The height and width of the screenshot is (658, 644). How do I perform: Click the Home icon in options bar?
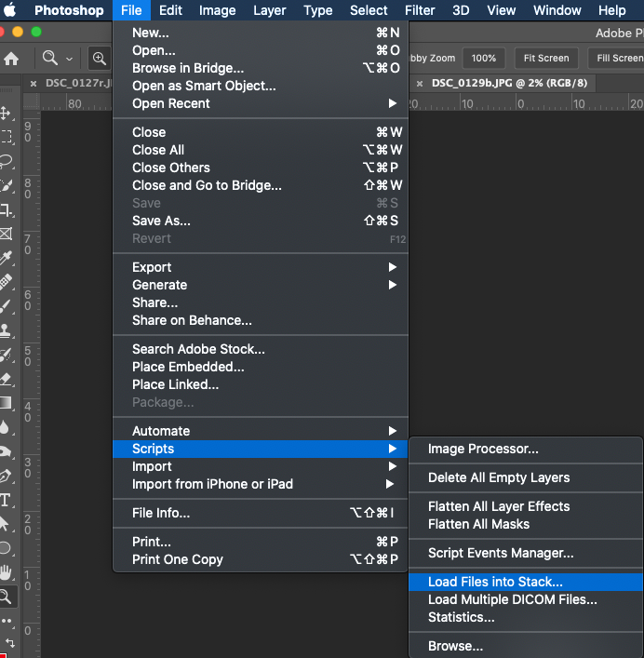[11, 58]
